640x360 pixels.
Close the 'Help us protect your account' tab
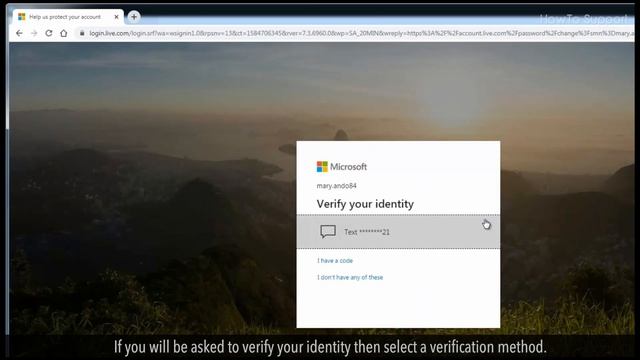(x=116, y=17)
